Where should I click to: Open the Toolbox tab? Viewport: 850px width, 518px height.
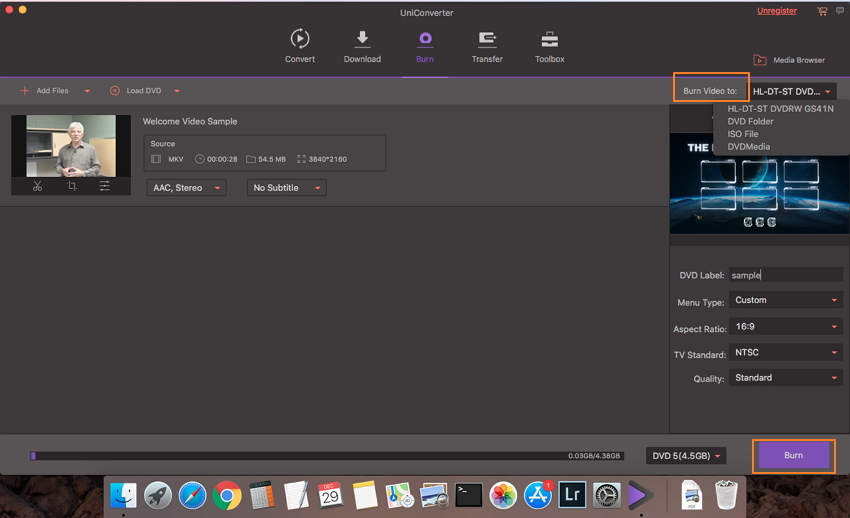tap(550, 46)
